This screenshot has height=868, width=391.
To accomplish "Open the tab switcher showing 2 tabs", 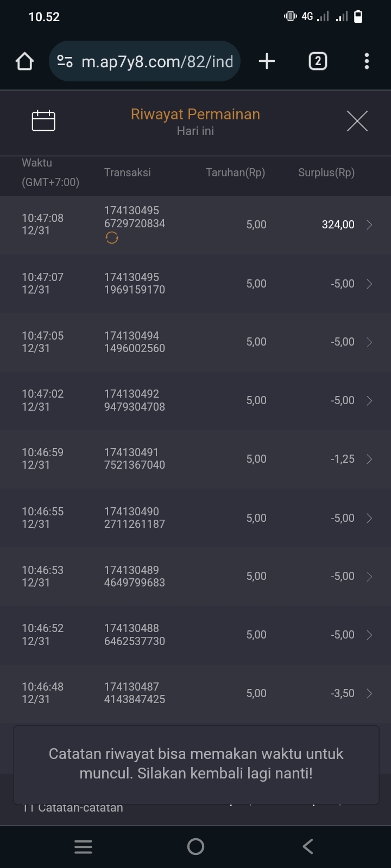I will point(318,61).
